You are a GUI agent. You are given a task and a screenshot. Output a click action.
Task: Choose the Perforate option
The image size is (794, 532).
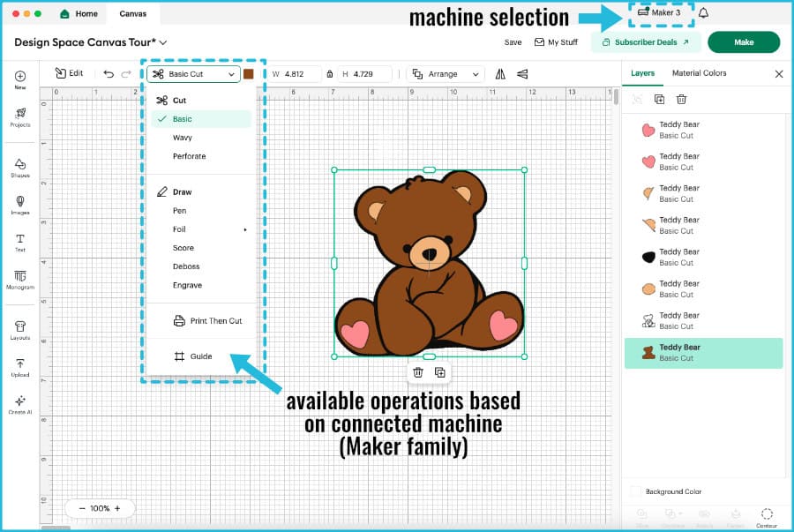click(x=190, y=156)
